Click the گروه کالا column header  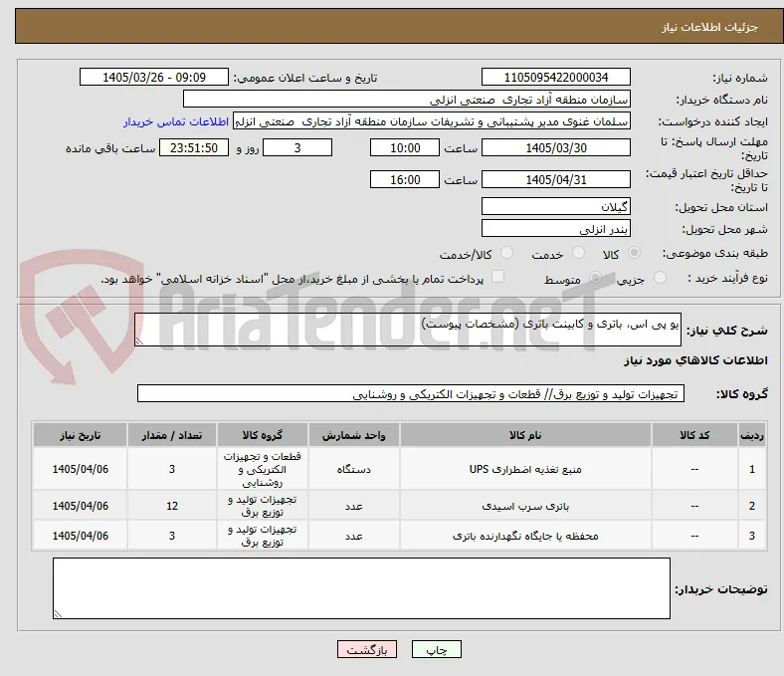click(263, 435)
